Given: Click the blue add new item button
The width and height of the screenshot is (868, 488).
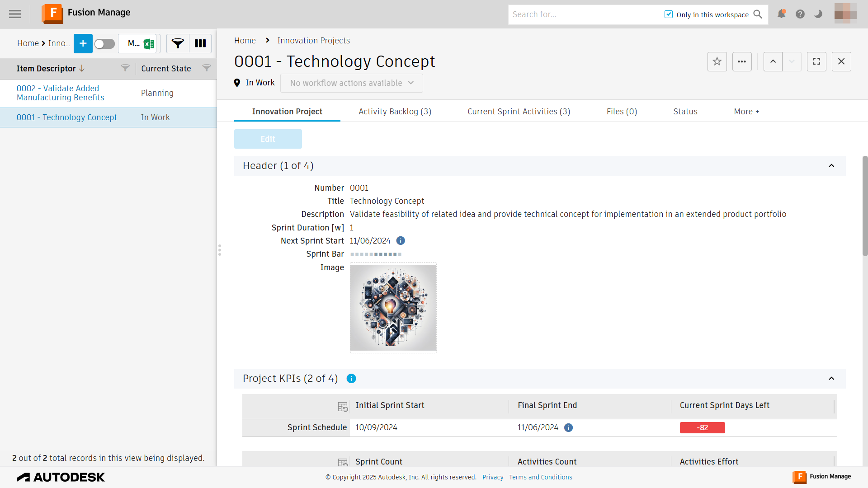Looking at the screenshot, I should (x=83, y=43).
